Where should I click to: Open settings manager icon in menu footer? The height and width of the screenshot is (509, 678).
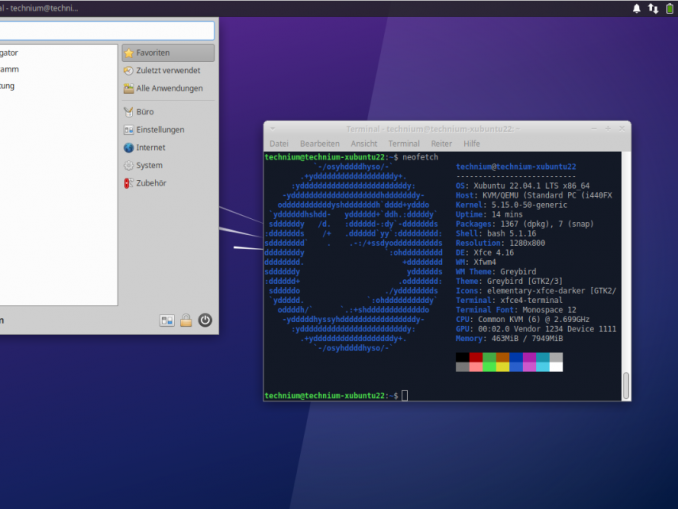tap(167, 320)
